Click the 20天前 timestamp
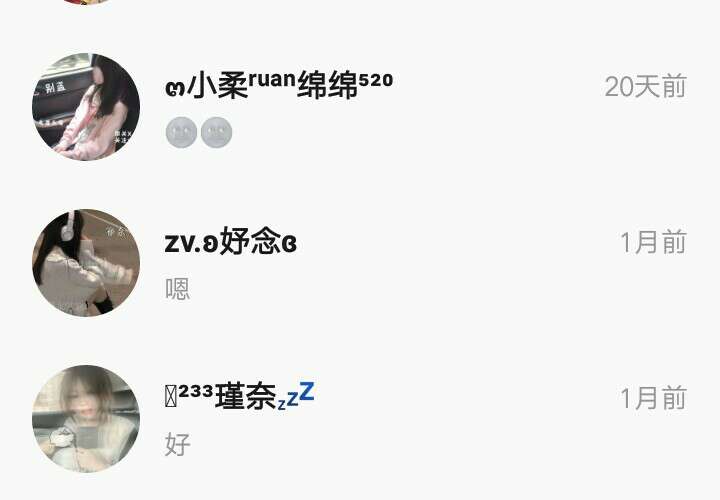The width and height of the screenshot is (720, 500). point(646,86)
